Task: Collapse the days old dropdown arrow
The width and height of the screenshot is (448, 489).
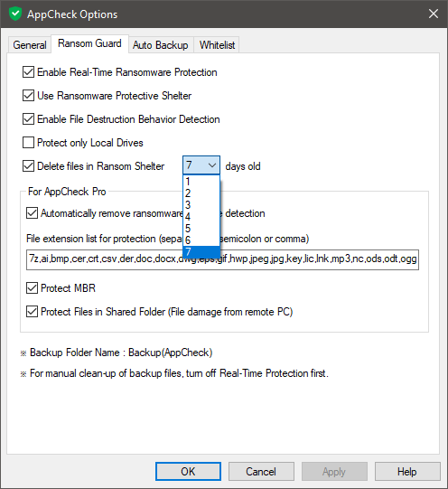Action: [212, 165]
